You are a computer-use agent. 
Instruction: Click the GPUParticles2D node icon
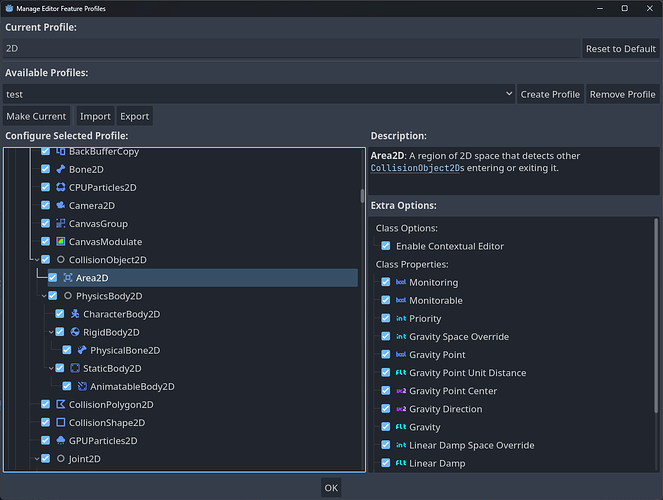(60, 440)
